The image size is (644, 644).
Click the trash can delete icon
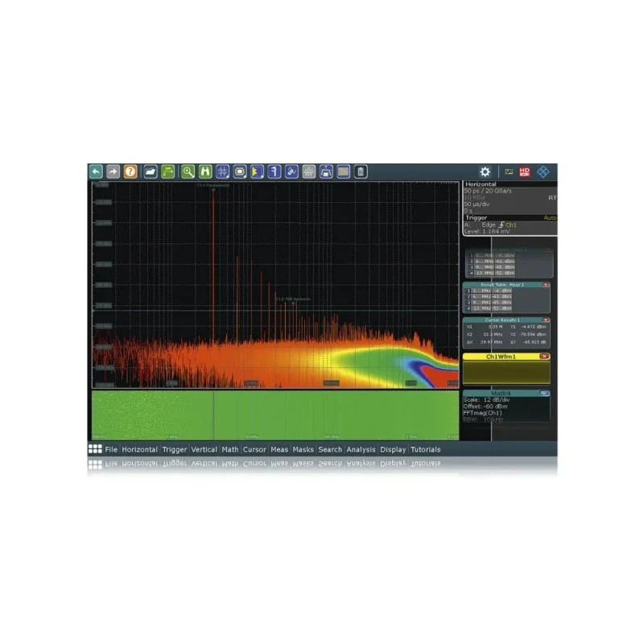[361, 171]
